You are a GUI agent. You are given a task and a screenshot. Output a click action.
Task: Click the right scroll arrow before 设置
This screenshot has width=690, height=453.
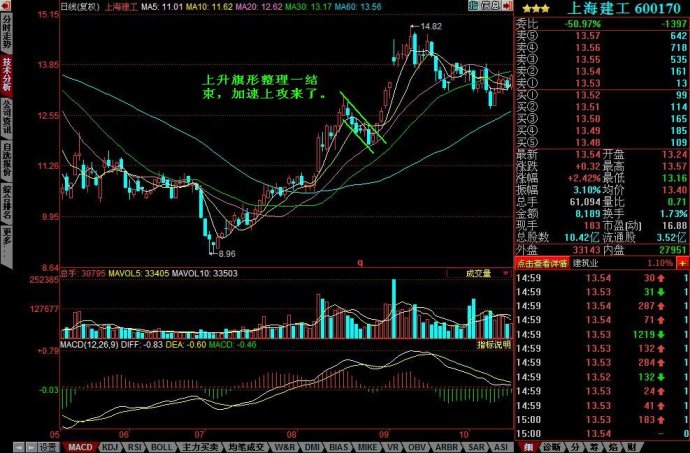point(30,448)
